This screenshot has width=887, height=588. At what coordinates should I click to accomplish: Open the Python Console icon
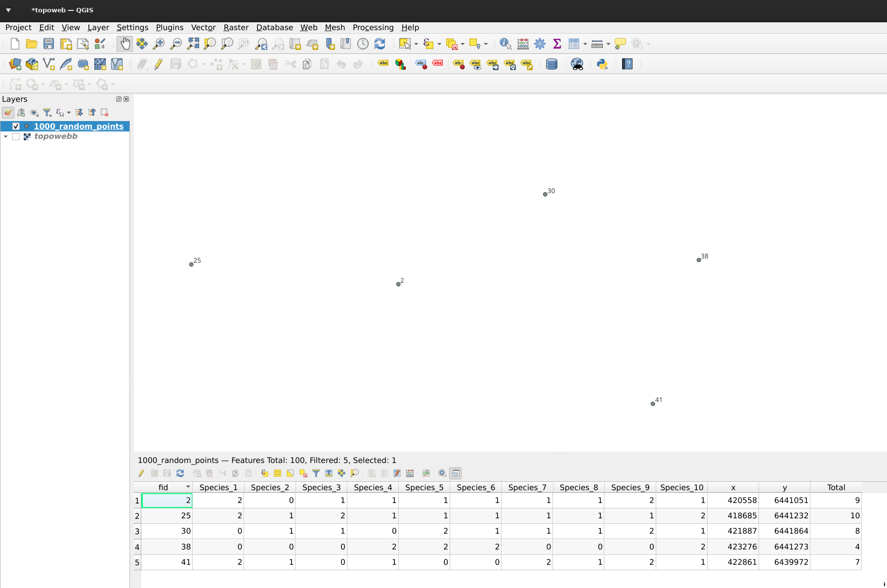(602, 64)
